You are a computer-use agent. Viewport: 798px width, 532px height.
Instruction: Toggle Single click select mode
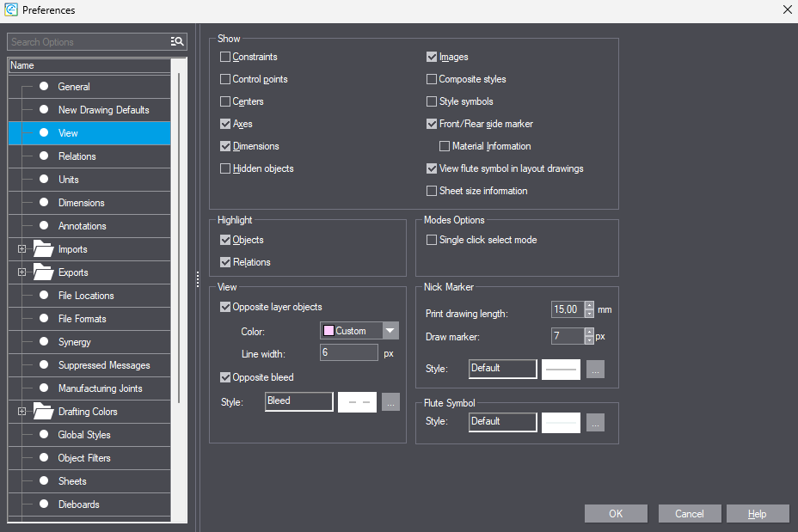point(432,240)
